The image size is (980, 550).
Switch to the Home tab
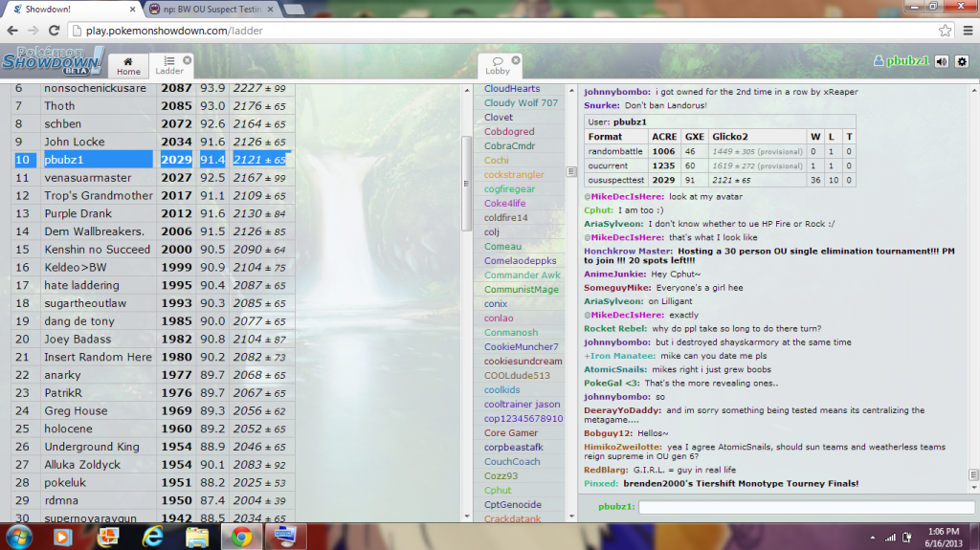coord(128,66)
